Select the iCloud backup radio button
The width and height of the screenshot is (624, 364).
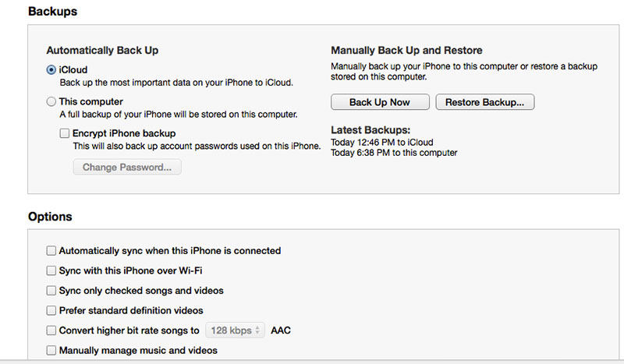51,70
